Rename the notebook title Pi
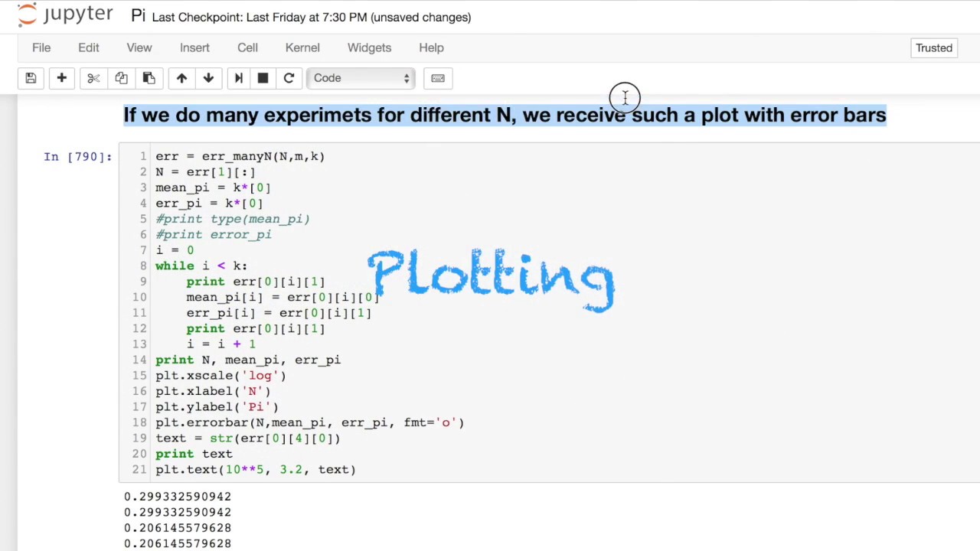The image size is (980, 551). [x=138, y=16]
